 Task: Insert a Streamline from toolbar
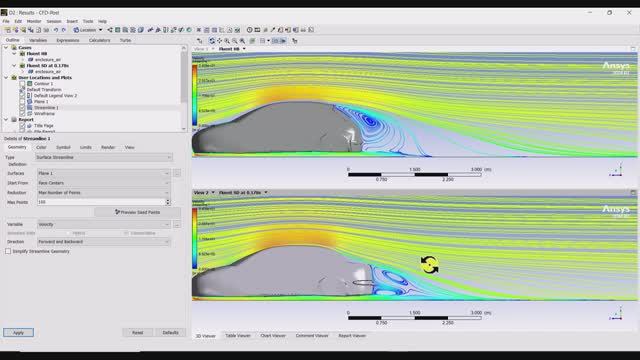125,30
